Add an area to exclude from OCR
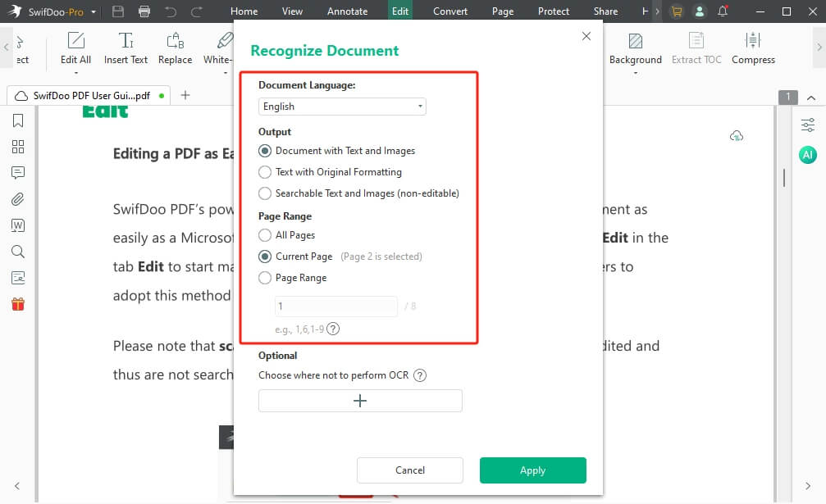 pos(360,401)
